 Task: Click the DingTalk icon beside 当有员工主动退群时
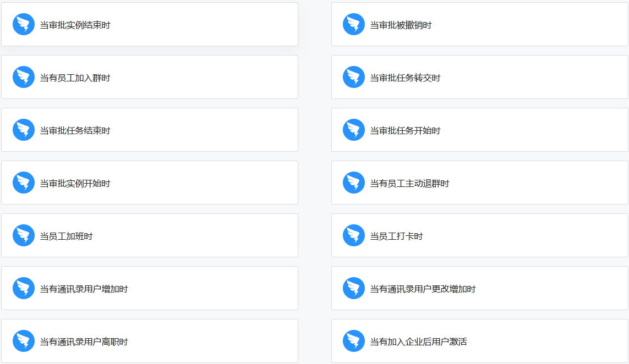pos(354,183)
